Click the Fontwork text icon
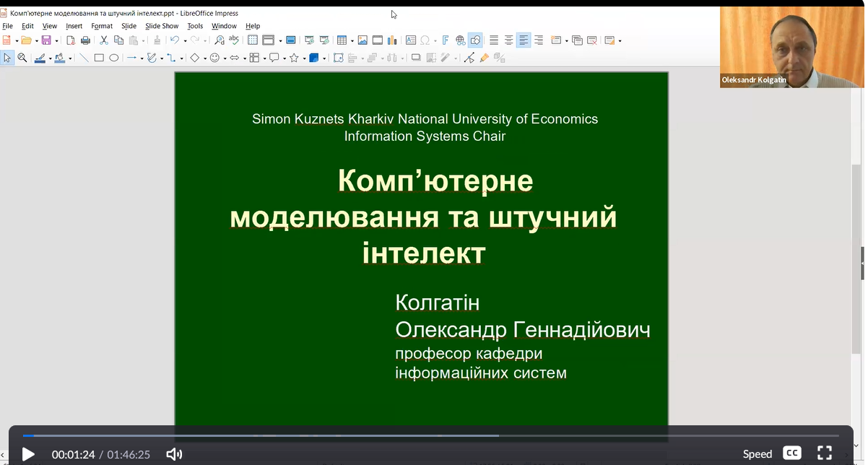 446,40
